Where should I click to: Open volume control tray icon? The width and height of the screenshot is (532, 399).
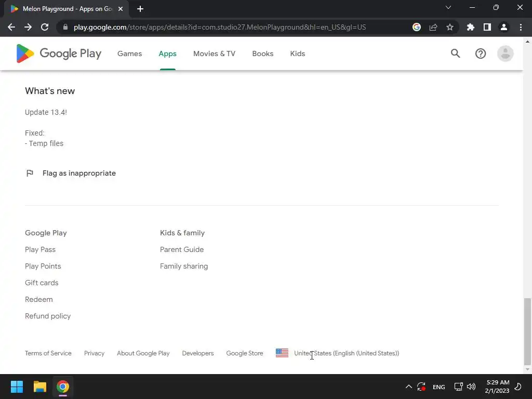click(x=471, y=387)
